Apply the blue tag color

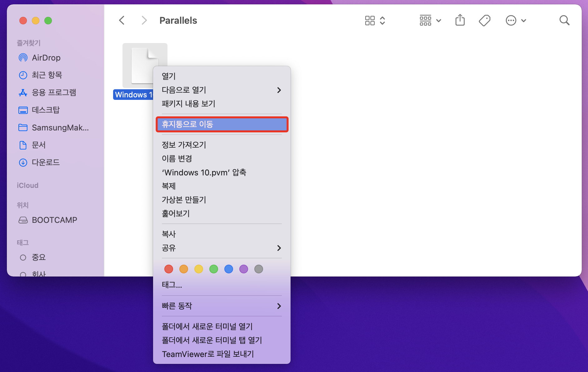pos(229,269)
